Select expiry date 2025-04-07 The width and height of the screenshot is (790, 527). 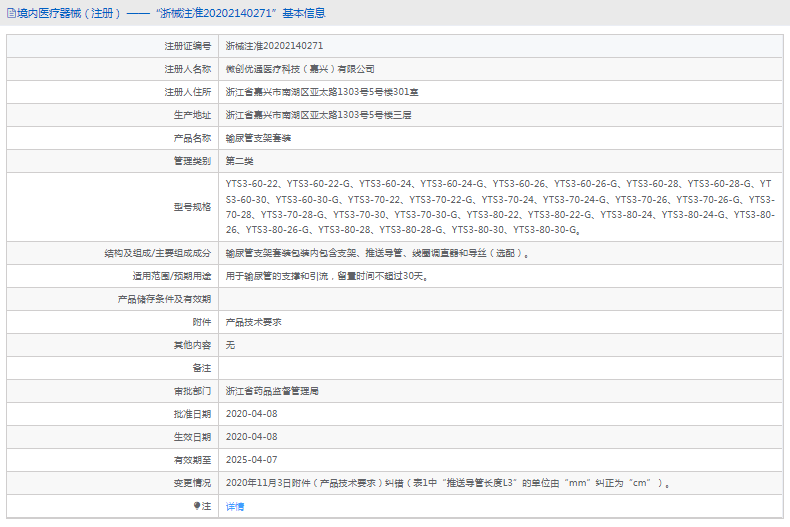coord(251,460)
